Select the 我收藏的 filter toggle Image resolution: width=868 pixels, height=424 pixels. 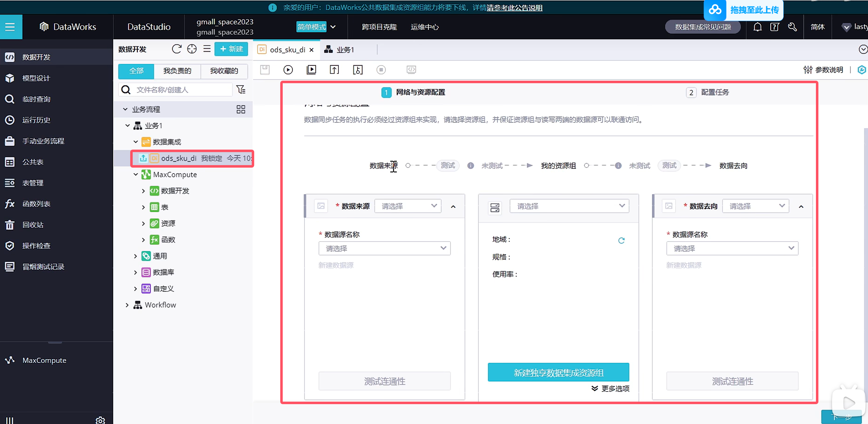[x=224, y=71]
